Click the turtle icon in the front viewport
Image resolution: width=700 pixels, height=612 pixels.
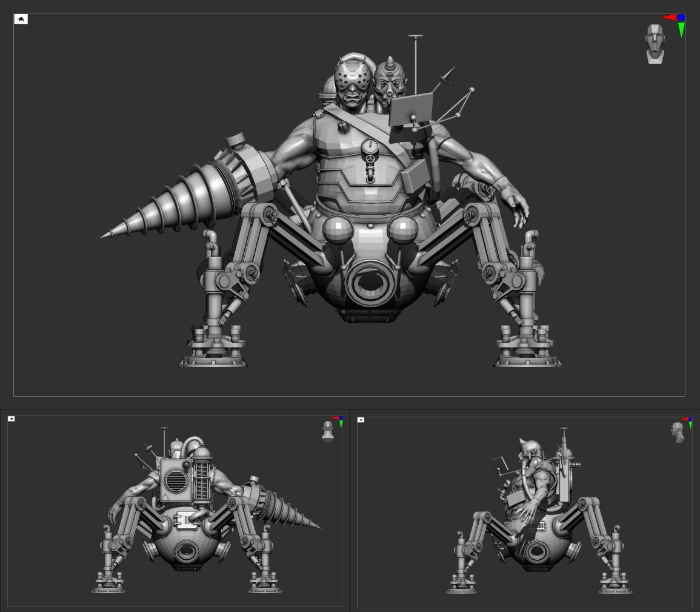[21, 19]
